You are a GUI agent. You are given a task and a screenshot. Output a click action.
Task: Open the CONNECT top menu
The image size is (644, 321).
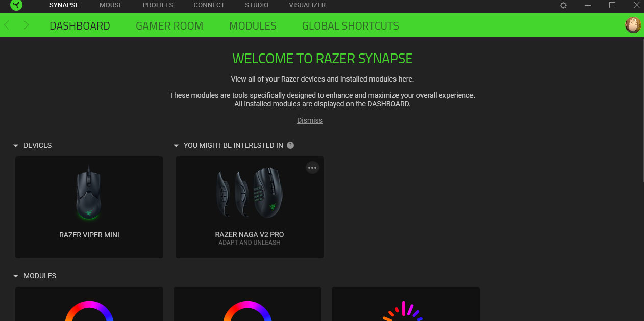(x=209, y=5)
